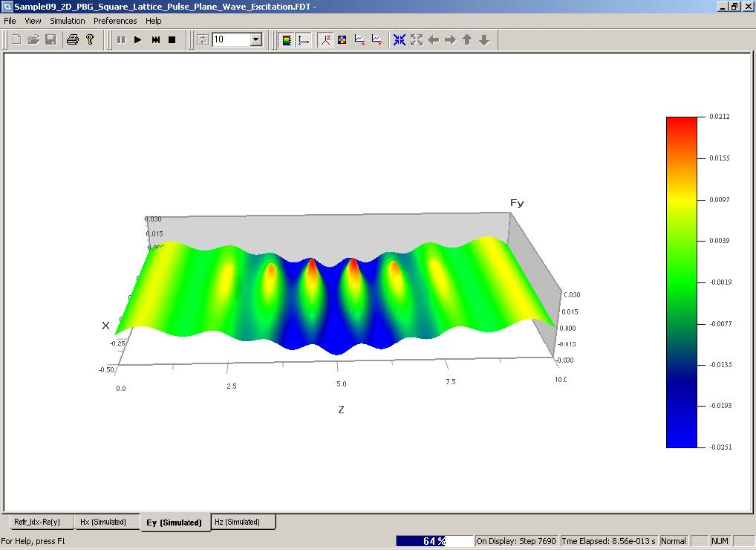Open the Preferences menu
This screenshot has width=756, height=550.
115,21
